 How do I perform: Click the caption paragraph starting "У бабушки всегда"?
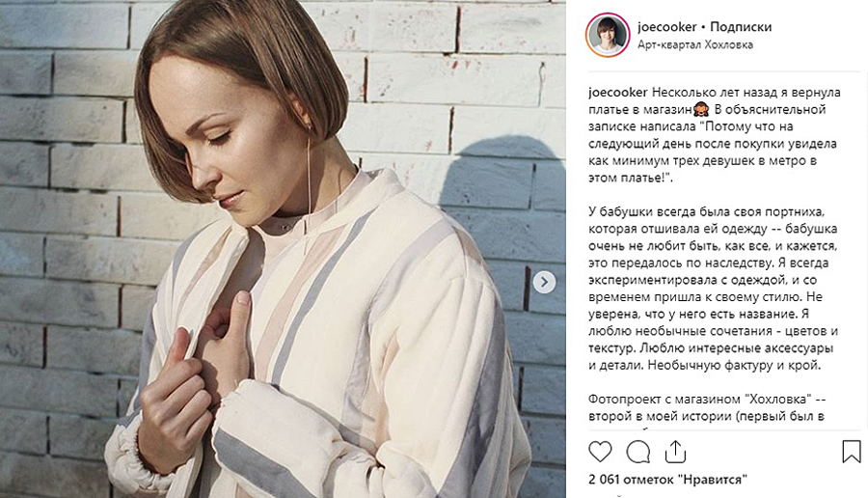click(713, 288)
